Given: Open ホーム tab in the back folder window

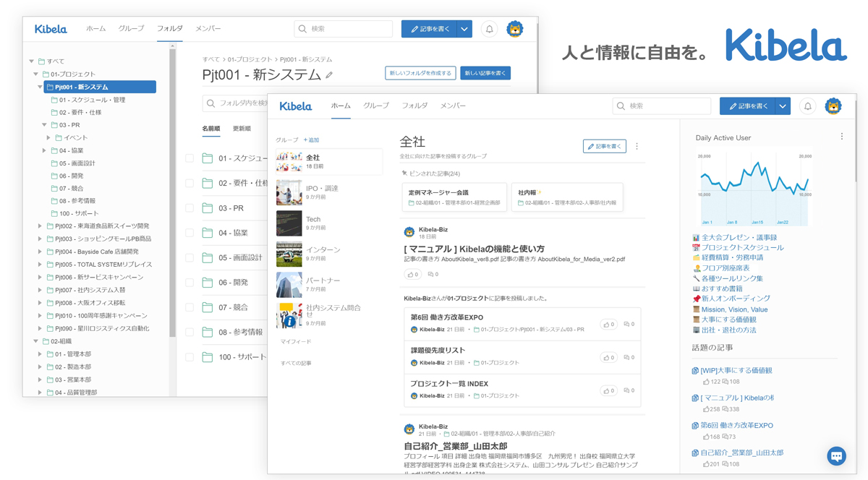Looking at the screenshot, I should [x=95, y=29].
